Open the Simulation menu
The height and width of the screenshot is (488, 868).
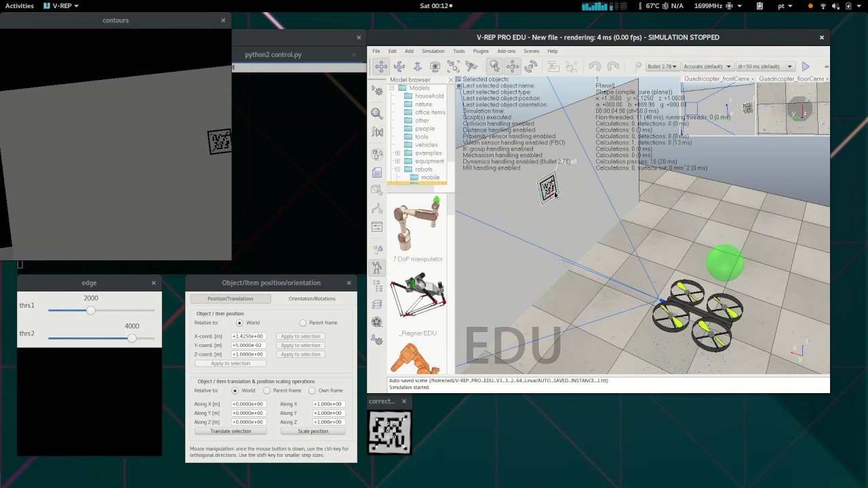(433, 51)
